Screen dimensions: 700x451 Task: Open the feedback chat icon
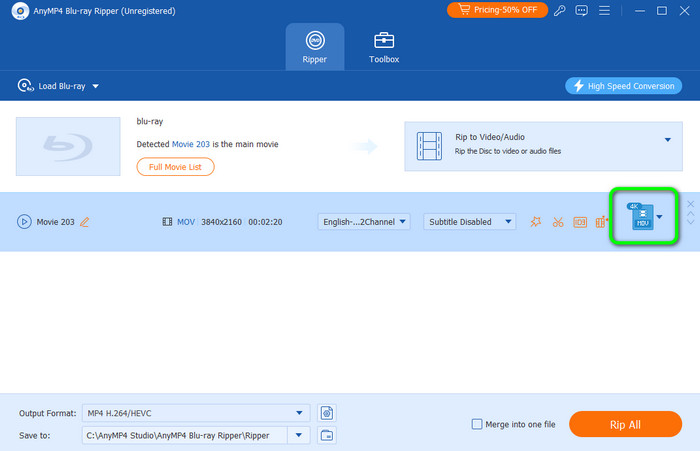pos(581,10)
